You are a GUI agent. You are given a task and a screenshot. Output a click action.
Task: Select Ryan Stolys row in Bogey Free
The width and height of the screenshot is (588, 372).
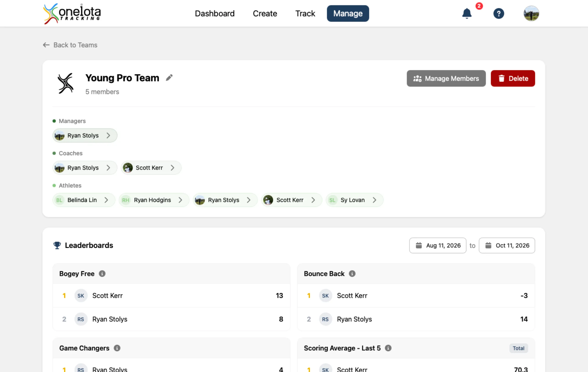coord(171,319)
